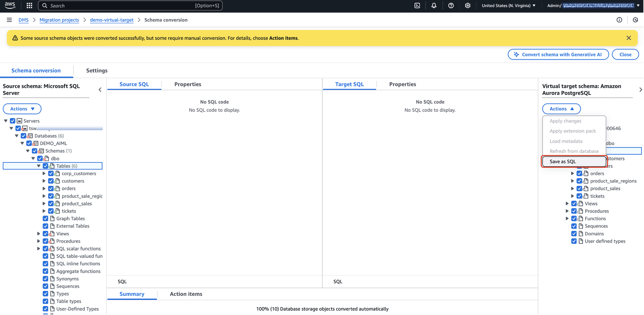Toggle the Synonyms checkbox
Screen dimensions: 644x315
pos(46,279)
